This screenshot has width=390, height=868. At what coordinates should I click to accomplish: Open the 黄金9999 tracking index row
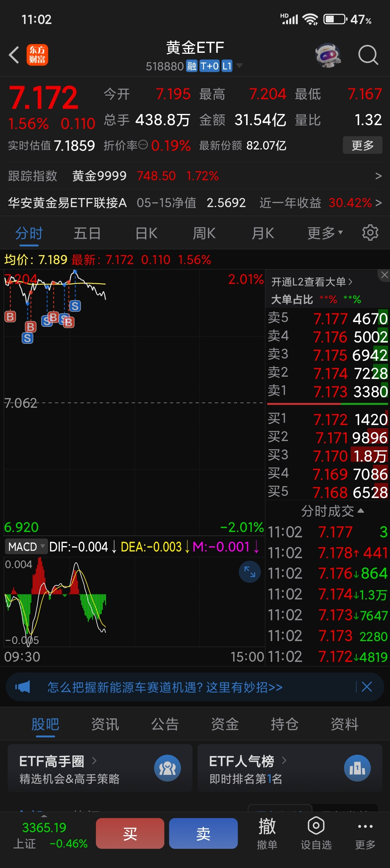click(195, 176)
